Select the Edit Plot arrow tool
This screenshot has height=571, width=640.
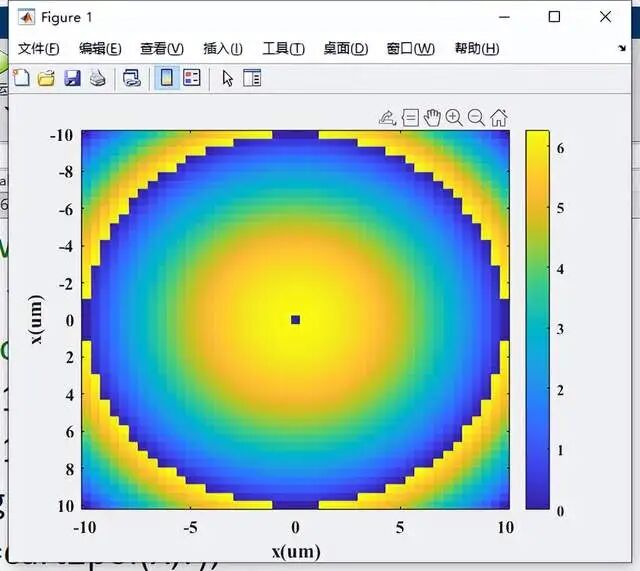pyautogui.click(x=226, y=78)
